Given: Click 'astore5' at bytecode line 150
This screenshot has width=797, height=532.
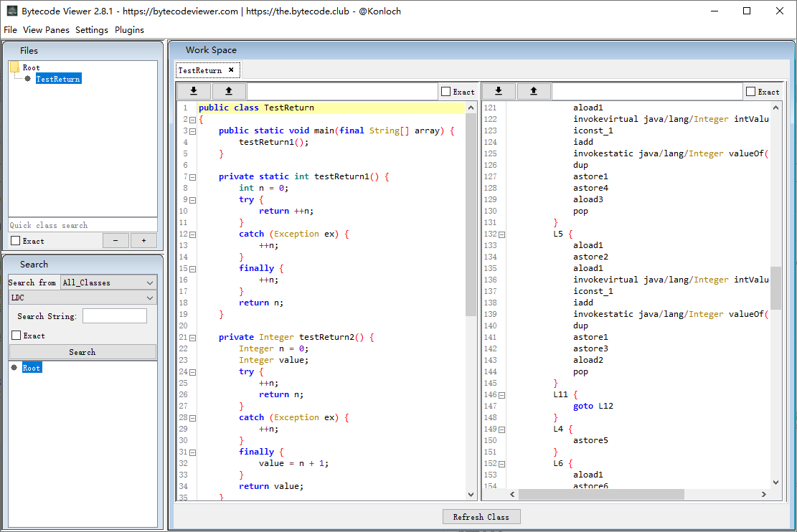Looking at the screenshot, I should tap(590, 440).
